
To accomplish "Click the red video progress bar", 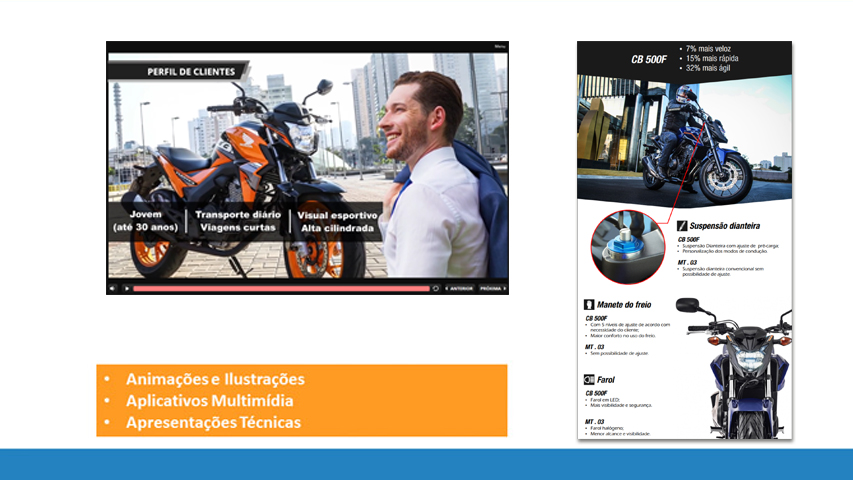I will [280, 288].
